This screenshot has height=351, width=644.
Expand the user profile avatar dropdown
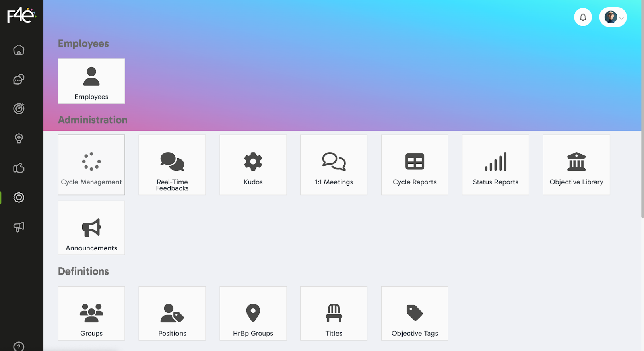tap(613, 17)
